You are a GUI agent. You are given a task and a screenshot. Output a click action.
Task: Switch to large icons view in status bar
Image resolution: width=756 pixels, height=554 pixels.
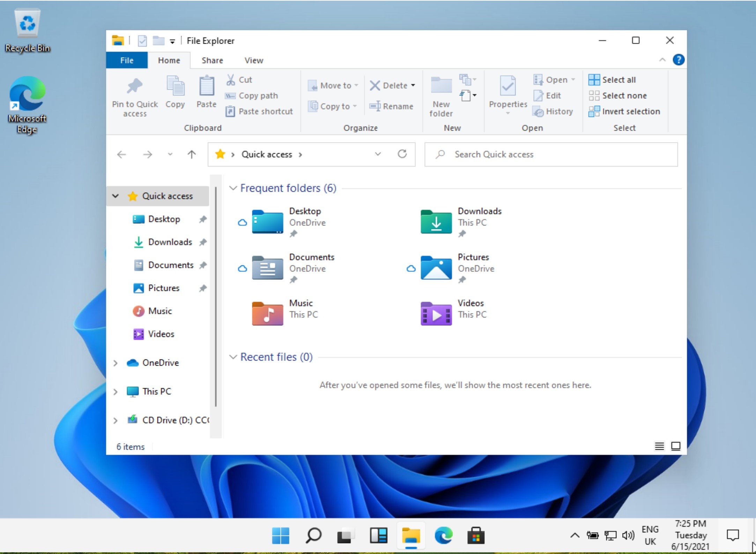676,446
